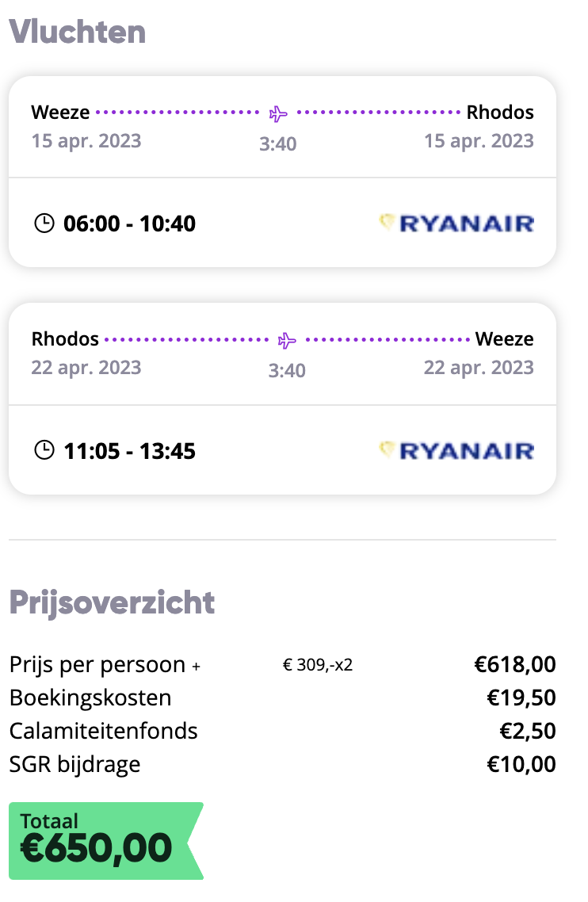This screenshot has width=588, height=902.
Task: Click the clock icon beside 11:05 - 13:45
Action: (x=44, y=450)
